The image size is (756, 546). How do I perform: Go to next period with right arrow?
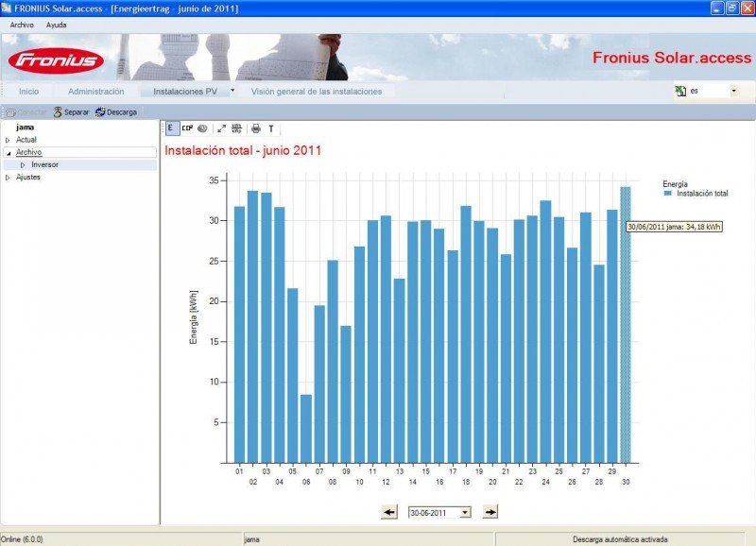click(x=490, y=512)
